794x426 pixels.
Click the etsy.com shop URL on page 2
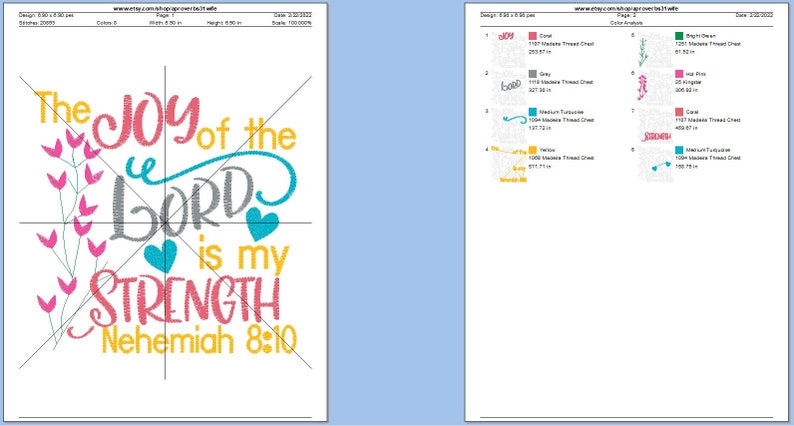pyautogui.click(x=626, y=9)
